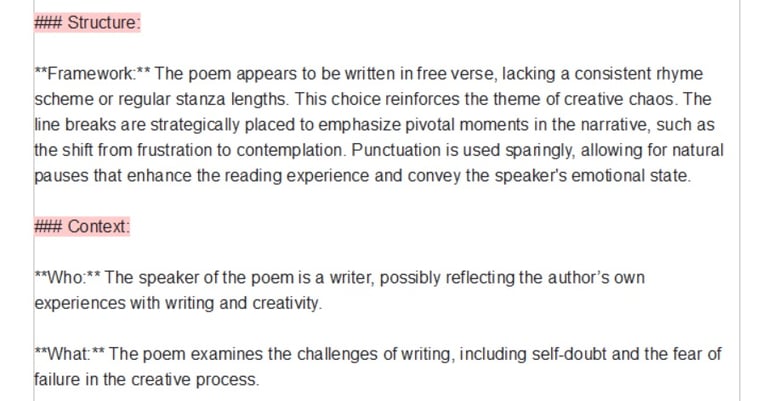
Task: Click the words "failure in the creative process"
Action: point(145,379)
